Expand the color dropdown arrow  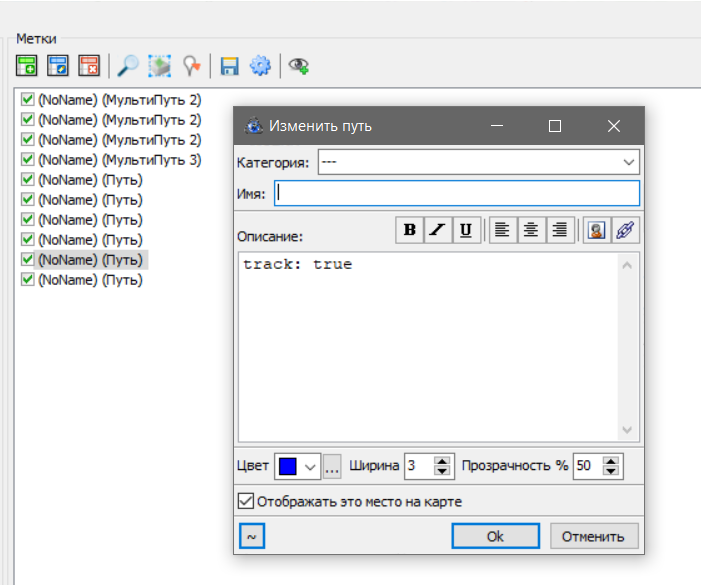coord(310,467)
